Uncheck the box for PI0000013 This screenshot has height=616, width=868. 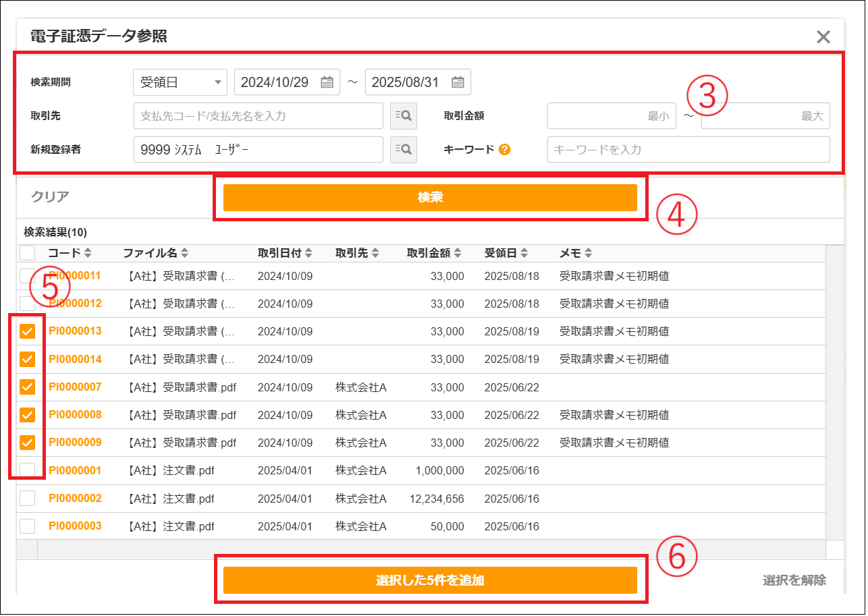(28, 331)
